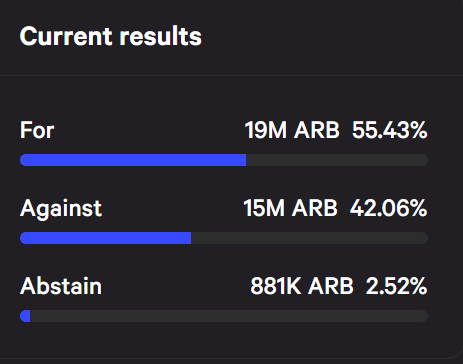The image size is (463, 364).
Task: Click the 2.52% percentage value
Action: click(396, 286)
